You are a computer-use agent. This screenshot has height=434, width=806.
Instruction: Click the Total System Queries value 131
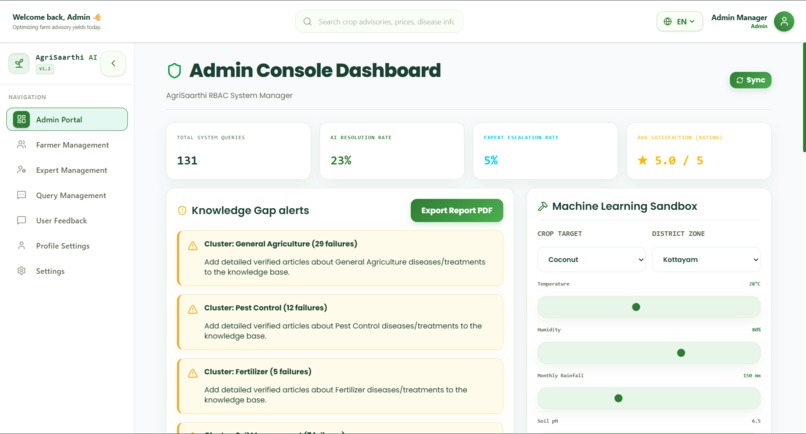(x=187, y=160)
